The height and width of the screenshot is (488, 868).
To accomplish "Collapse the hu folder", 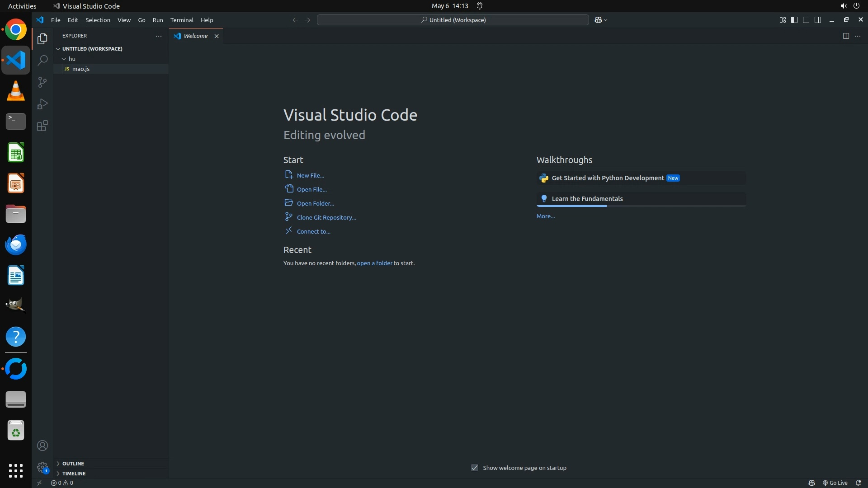I will [71, 59].
